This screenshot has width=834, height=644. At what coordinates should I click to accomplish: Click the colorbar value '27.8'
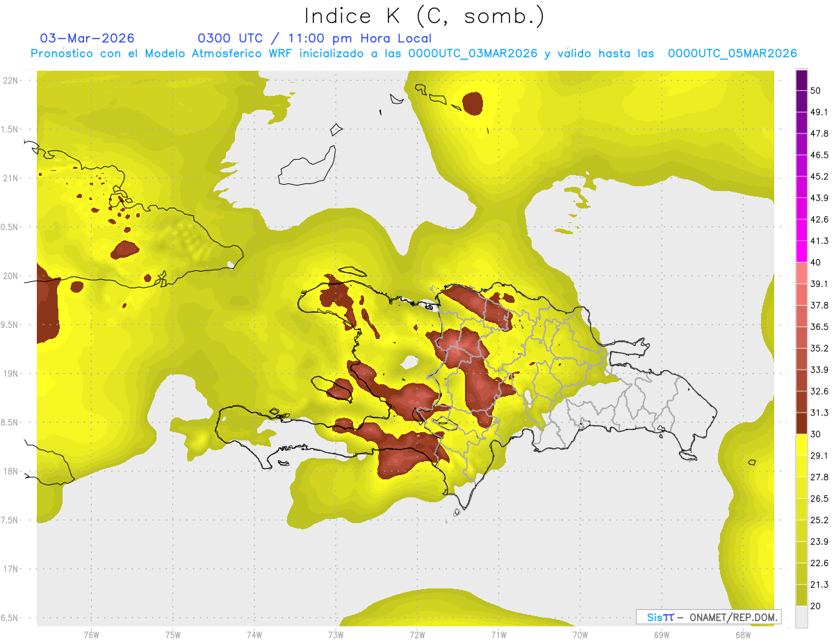tap(819, 477)
